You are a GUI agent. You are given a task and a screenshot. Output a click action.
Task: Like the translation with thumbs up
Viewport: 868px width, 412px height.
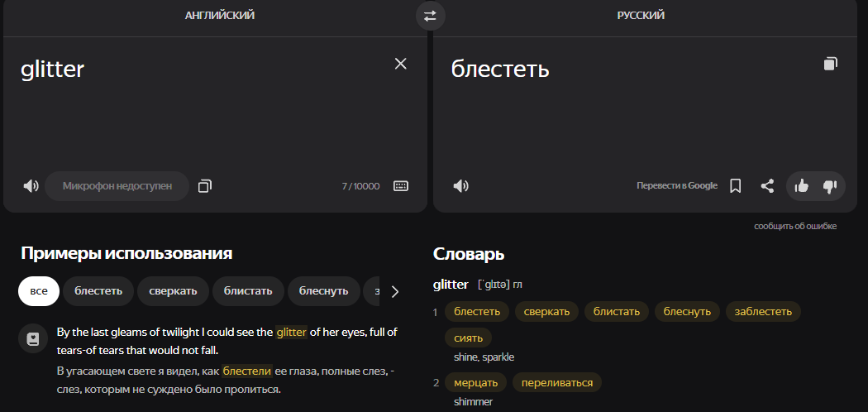pos(801,186)
